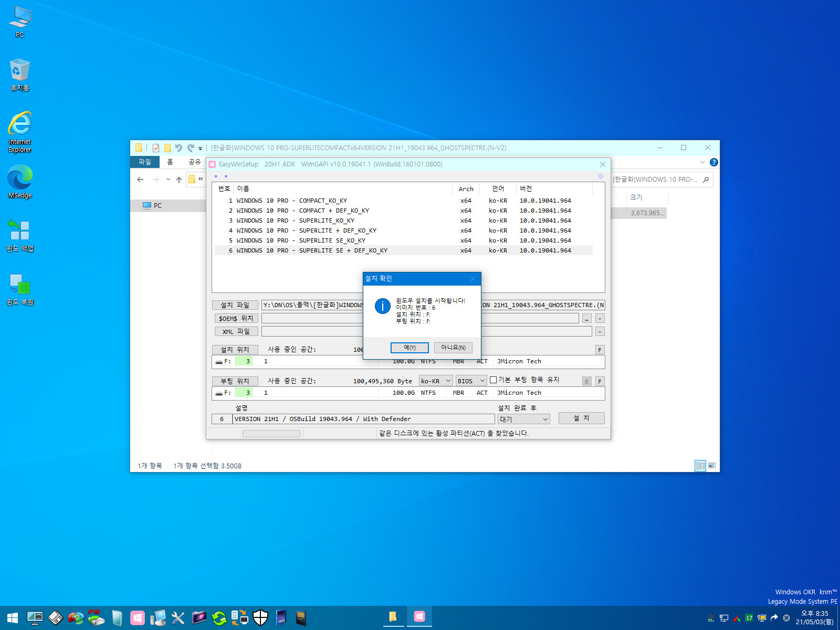Open the 휴지통 recycle bin desktop icon

point(20,75)
